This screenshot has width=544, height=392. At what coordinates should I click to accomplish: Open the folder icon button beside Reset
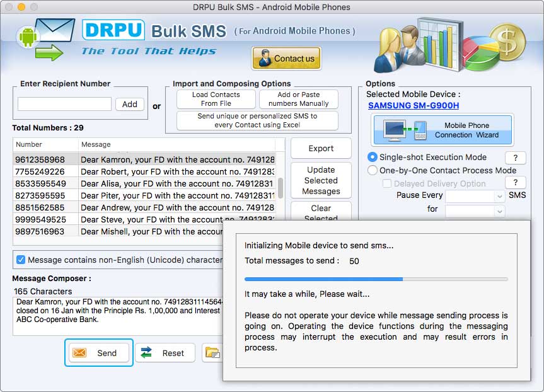coord(212,353)
